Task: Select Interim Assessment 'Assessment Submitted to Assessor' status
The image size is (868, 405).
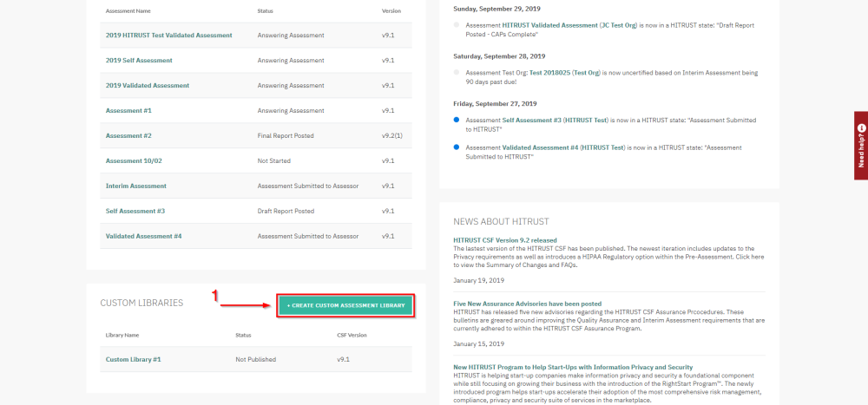Action: (x=308, y=186)
